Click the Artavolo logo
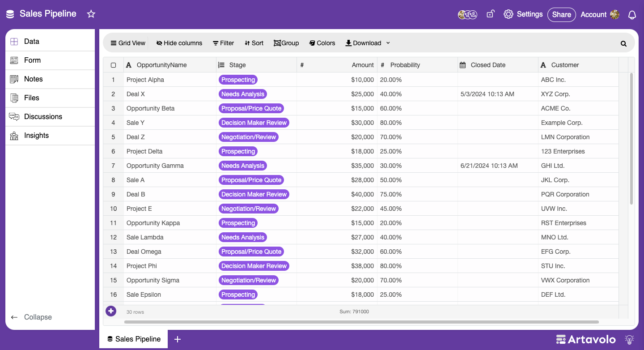 586,339
